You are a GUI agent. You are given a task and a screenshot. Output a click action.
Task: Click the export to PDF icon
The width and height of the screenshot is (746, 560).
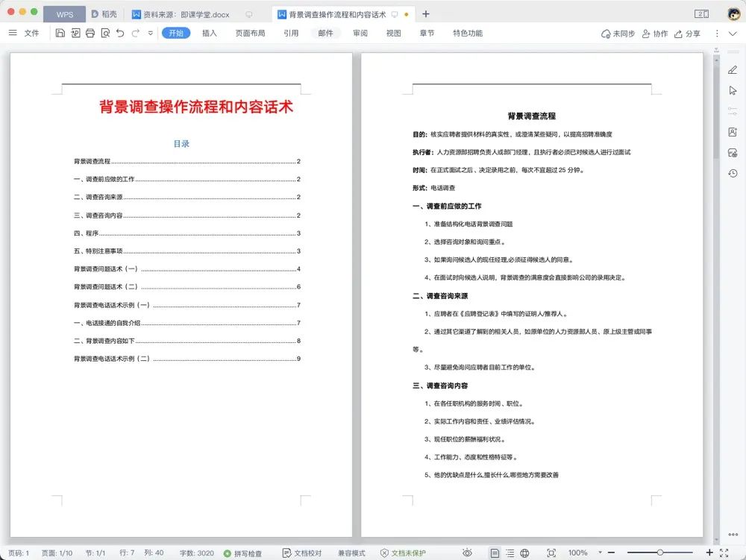point(75,33)
